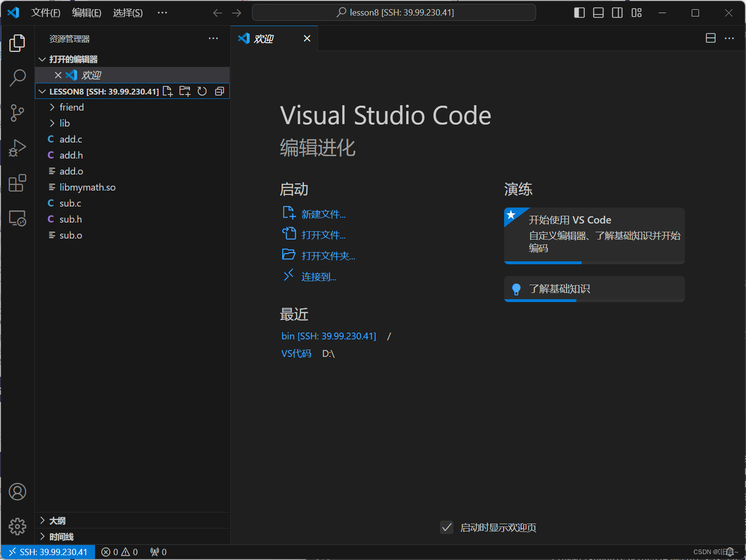
Task: Open 开始使用 VS Code walkthrough card
Action: coord(594,236)
